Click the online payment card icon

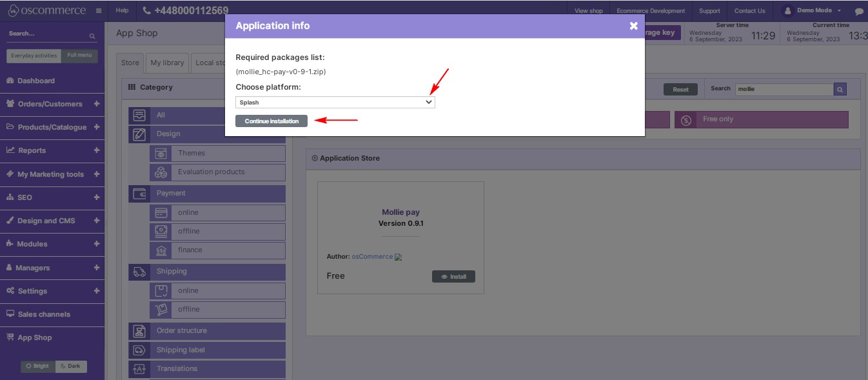161,213
